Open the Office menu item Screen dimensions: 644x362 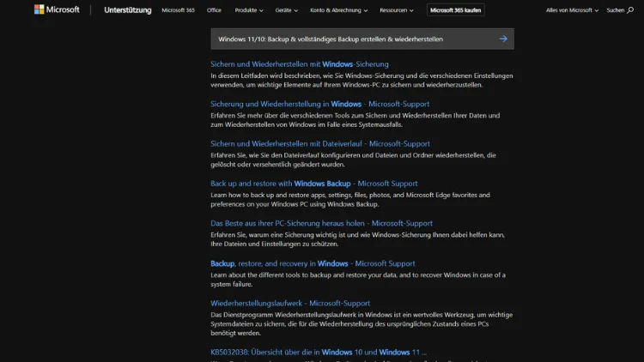[214, 9]
